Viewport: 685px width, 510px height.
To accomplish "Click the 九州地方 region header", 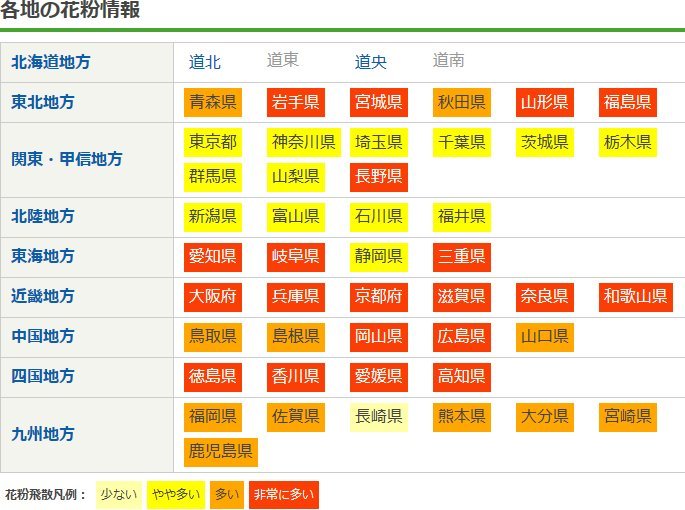I will (43, 434).
